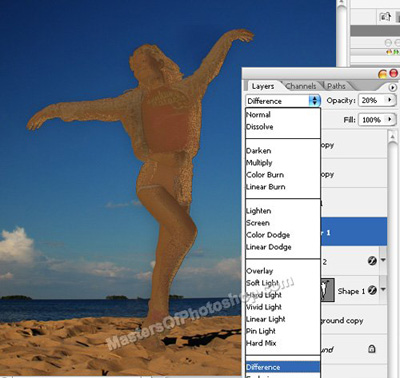The width and height of the screenshot is (400, 378).
Task: Choose Lighten blend mode
Action: [259, 211]
